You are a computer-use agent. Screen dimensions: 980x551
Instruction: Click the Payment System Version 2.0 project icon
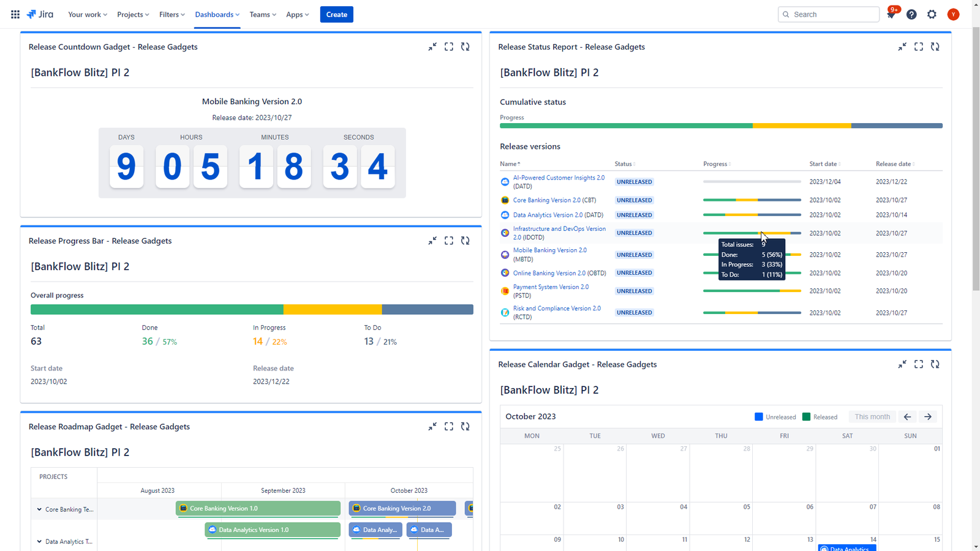pyautogui.click(x=505, y=291)
